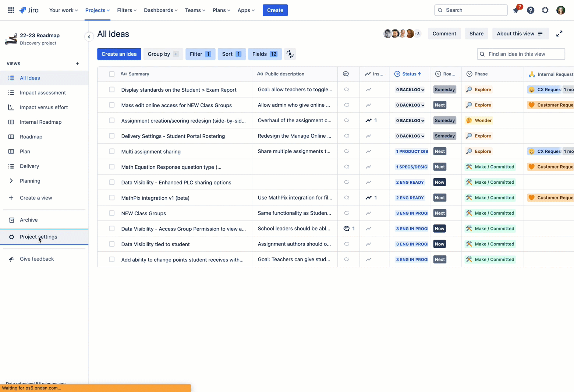Open the notifications bell icon
The height and width of the screenshot is (392, 574).
[x=517, y=10]
